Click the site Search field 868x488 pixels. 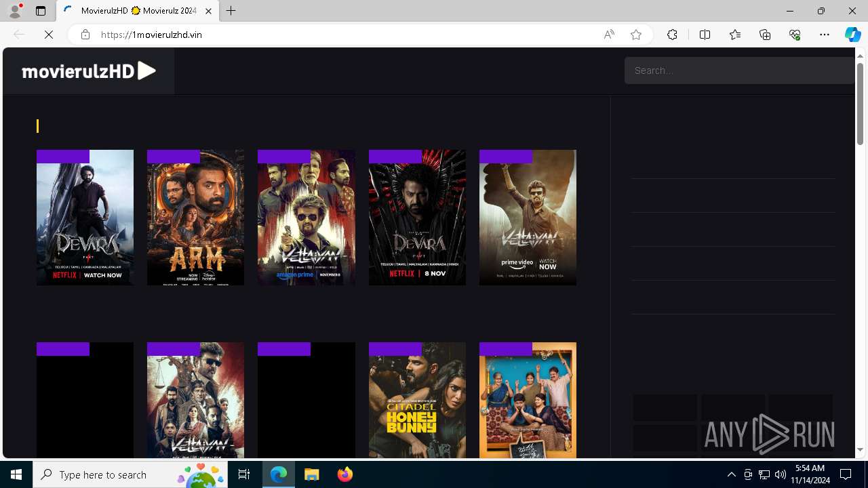click(739, 70)
